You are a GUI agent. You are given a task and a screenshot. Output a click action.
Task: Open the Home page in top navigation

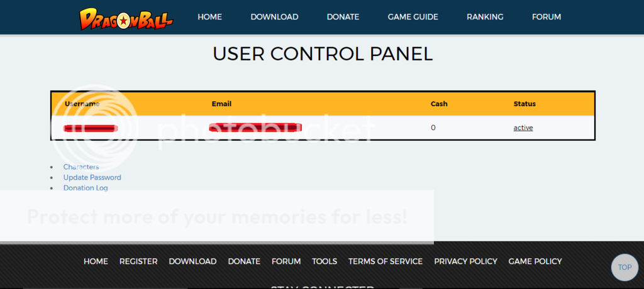point(209,17)
